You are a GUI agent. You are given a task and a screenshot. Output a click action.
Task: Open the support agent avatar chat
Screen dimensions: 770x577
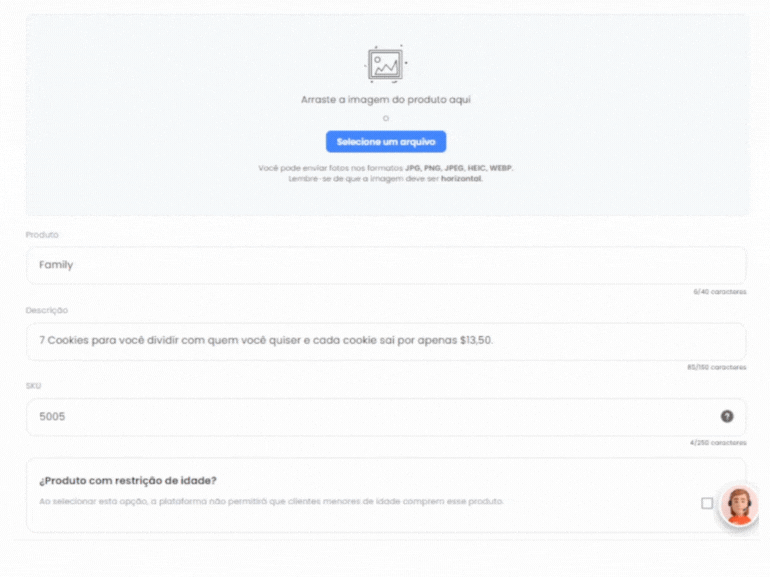pyautogui.click(x=740, y=505)
